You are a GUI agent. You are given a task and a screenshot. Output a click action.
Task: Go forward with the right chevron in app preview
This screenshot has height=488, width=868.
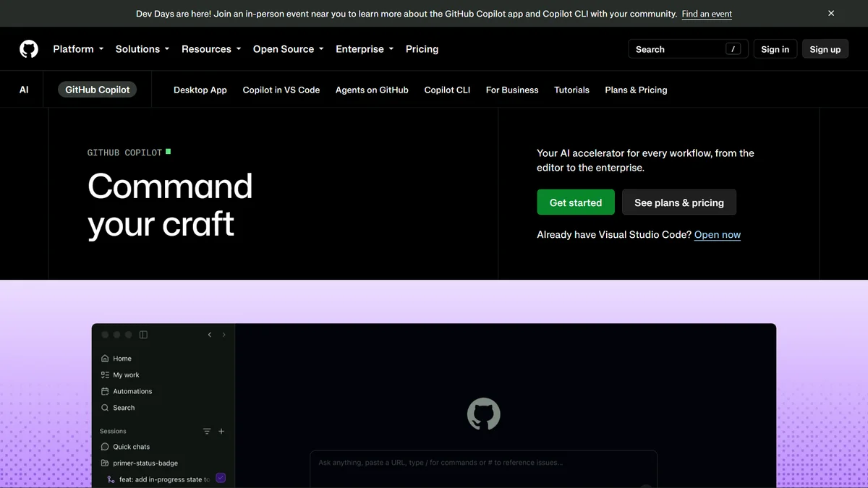coord(224,335)
